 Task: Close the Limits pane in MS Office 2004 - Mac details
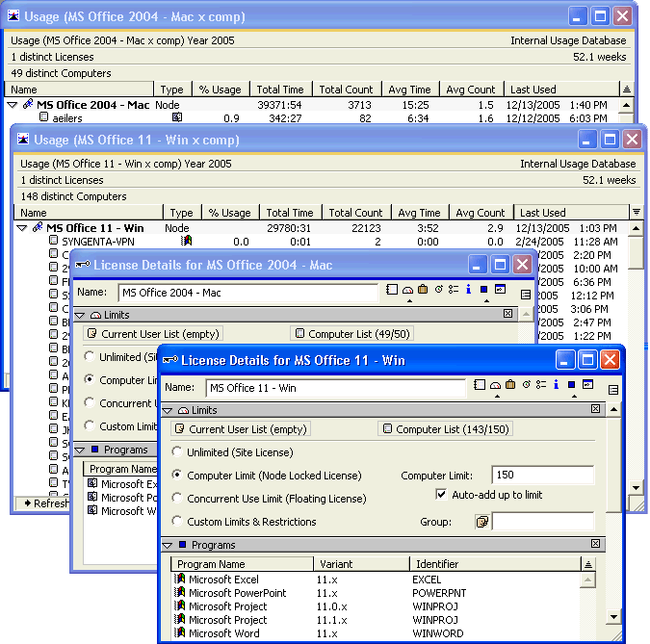[x=507, y=314]
